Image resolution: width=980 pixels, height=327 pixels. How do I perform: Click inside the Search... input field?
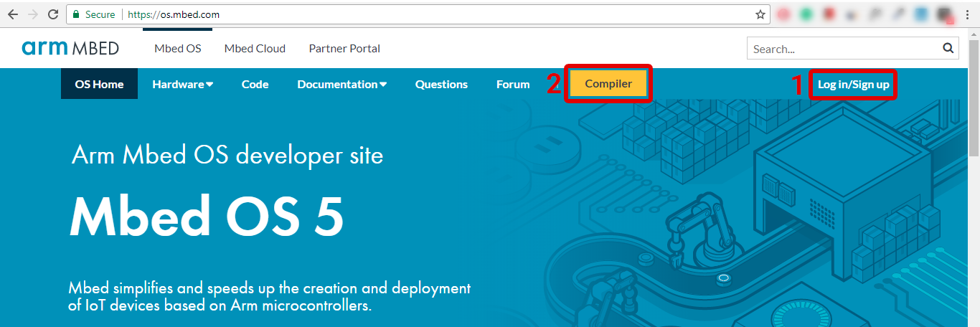pyautogui.click(x=843, y=49)
